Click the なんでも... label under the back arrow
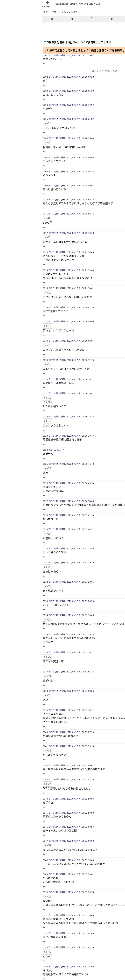Screen dimensions: 125x980 (47, 7)
